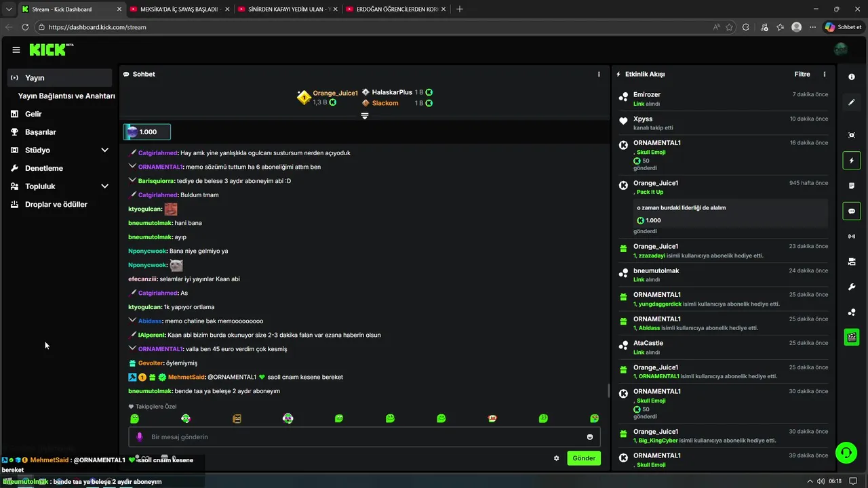Click HalaskarPlus in the leaderboard
This screenshot has width=868, height=488.
392,92
